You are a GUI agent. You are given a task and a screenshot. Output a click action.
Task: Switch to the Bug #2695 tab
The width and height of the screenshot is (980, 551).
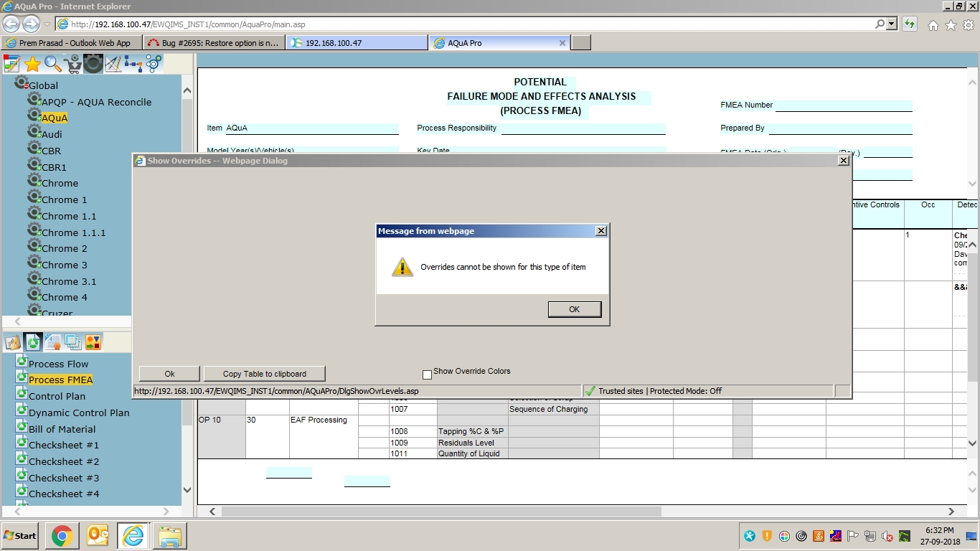pos(214,43)
